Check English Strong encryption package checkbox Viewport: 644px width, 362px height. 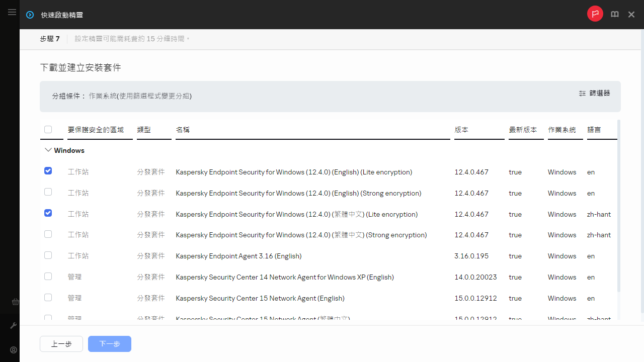tap(48, 192)
